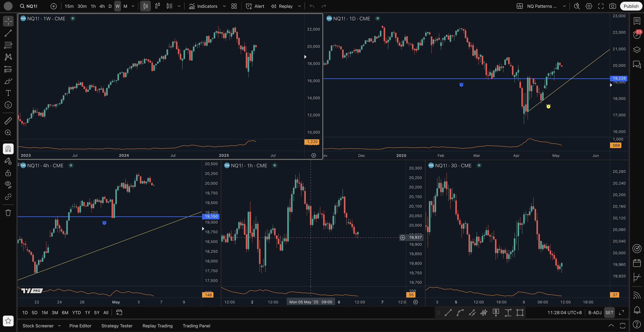Take a chart snapshot with camera icon
Viewport: 644px width, 332px height.
pos(612,6)
